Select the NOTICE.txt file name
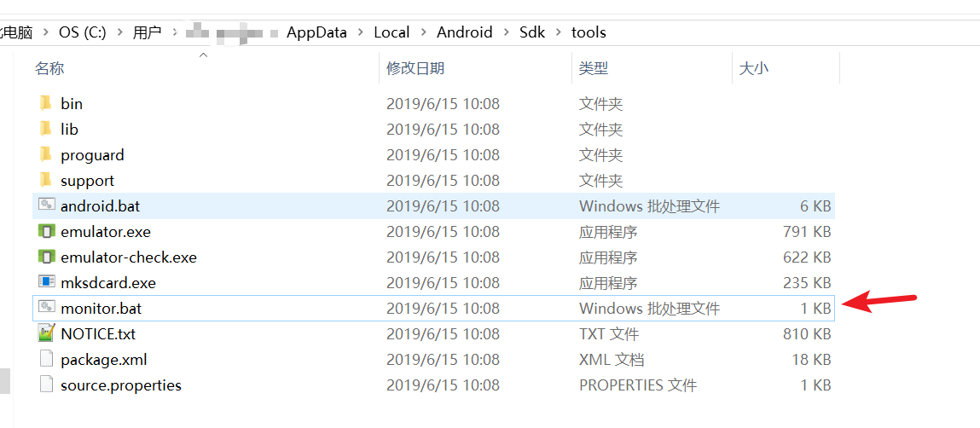 (98, 334)
